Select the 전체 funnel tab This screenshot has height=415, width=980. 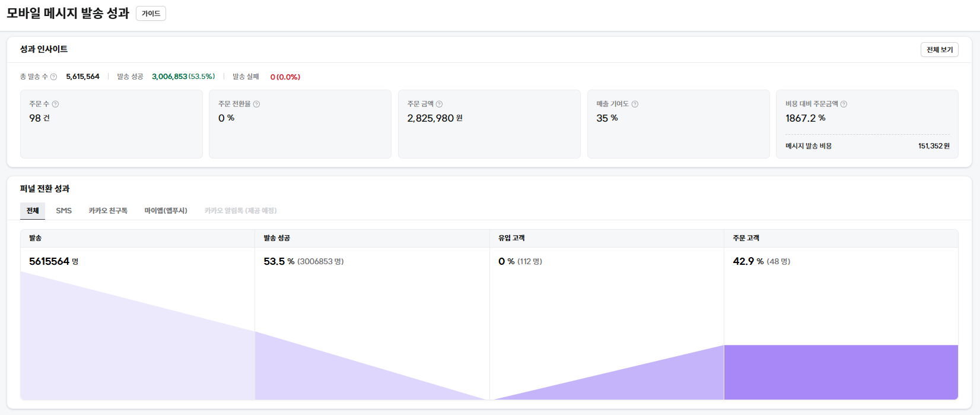[x=33, y=211]
